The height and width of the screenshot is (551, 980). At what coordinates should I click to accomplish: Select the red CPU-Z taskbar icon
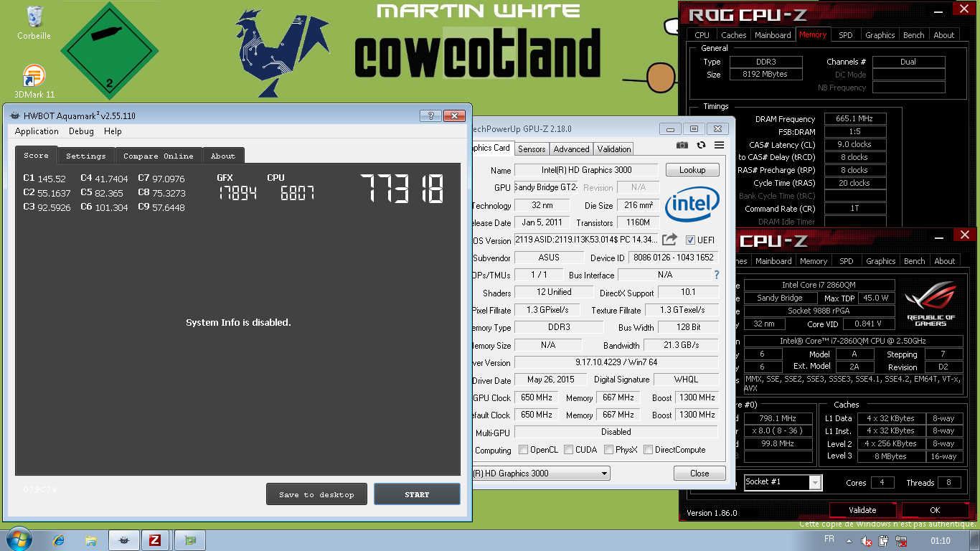pos(155,540)
